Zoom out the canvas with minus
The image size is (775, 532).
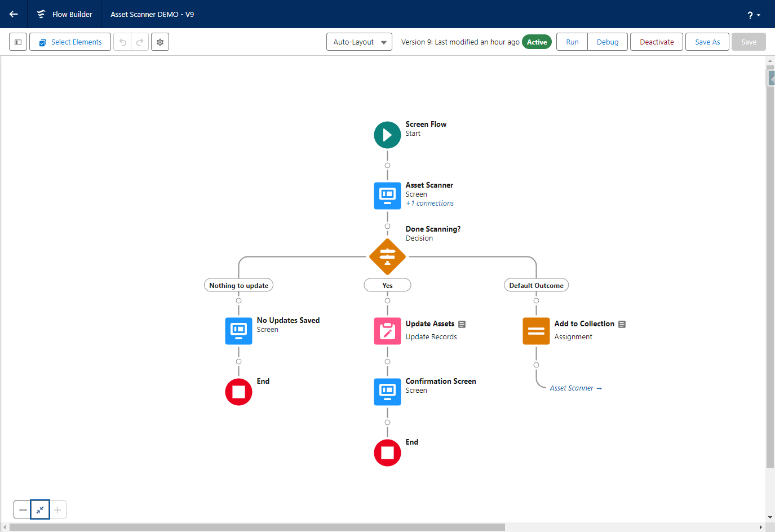(23, 510)
